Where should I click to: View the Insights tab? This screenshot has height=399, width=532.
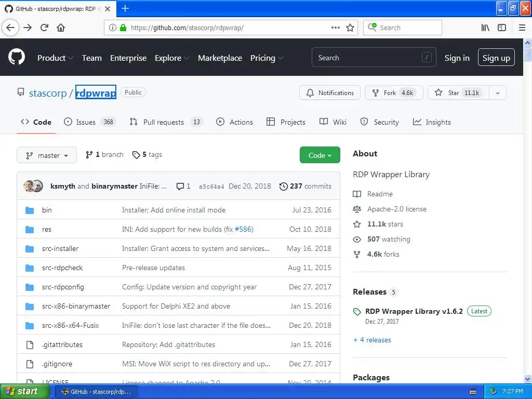pos(432,122)
